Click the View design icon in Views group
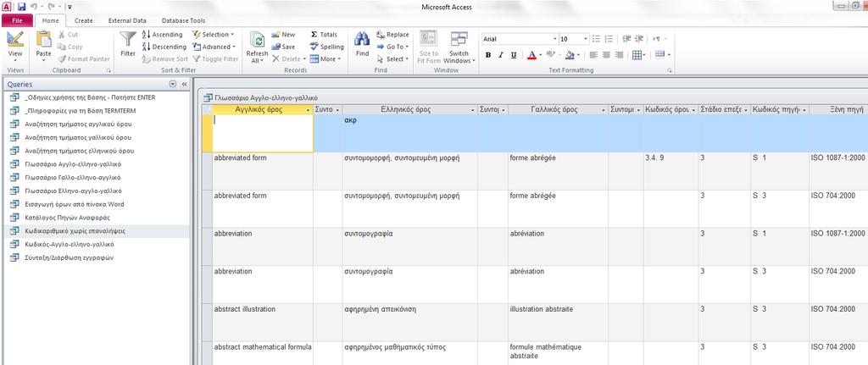Viewport: 868px width, 365px height. 15,41
